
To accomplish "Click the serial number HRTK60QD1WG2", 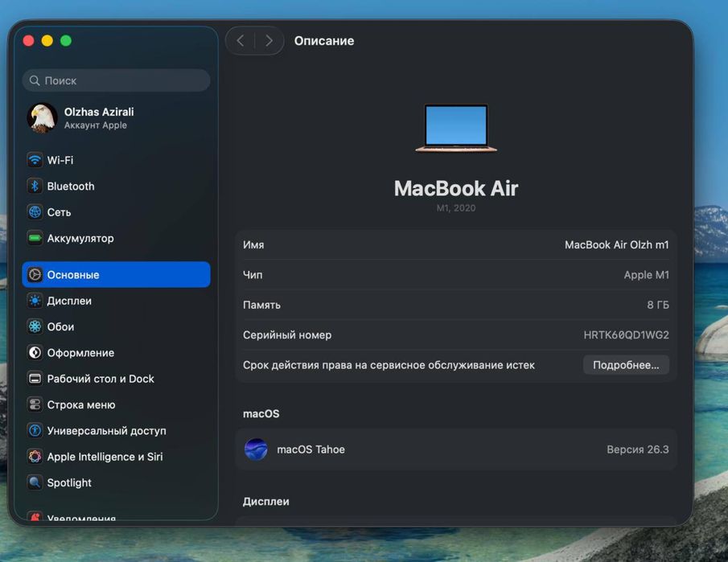I will click(x=626, y=334).
